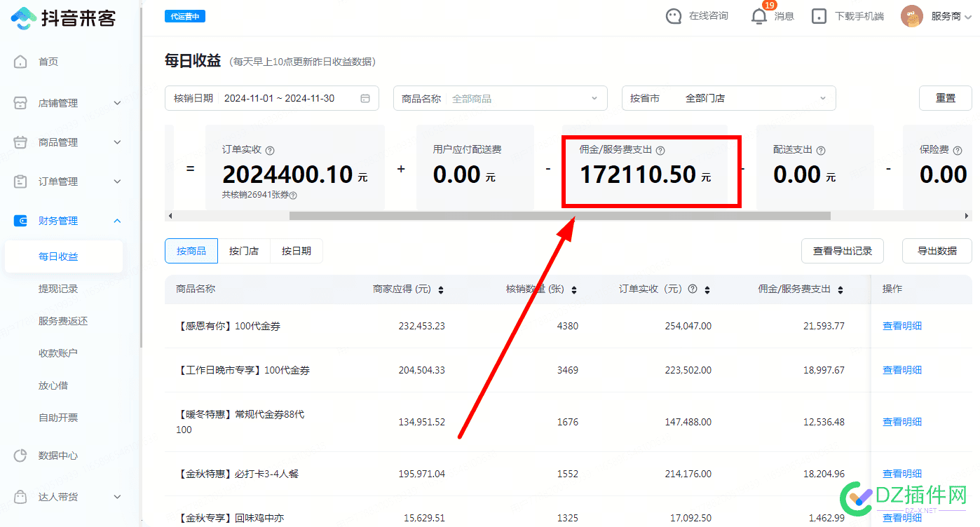Click the download mobile app icon
Screen dimensions: 980x527
tap(819, 16)
